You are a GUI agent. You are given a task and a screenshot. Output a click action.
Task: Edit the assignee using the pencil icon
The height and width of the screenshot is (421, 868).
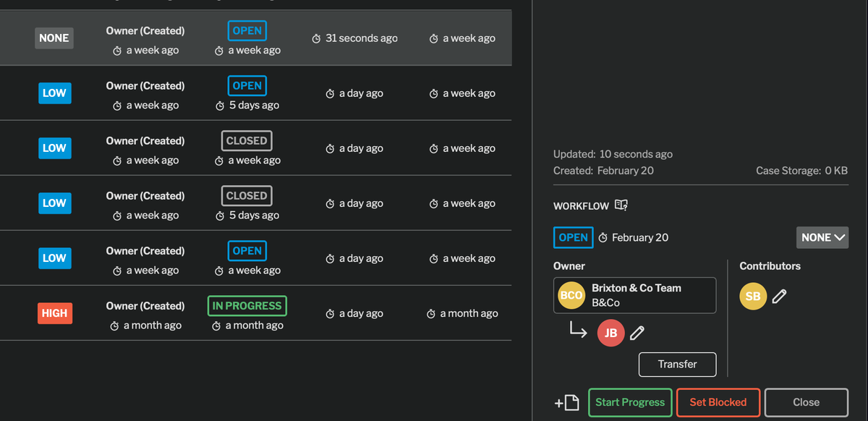[x=637, y=333]
